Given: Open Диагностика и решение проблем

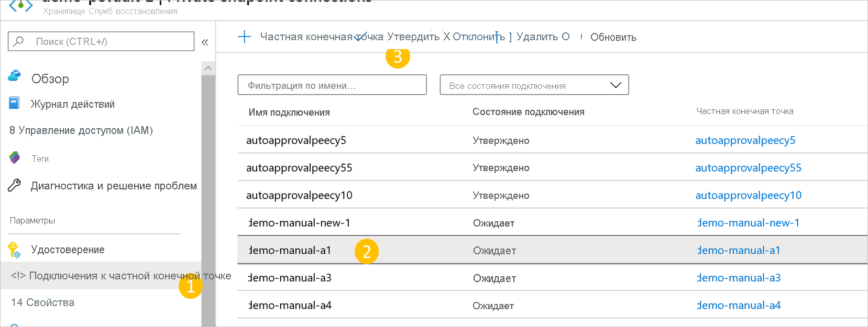Looking at the screenshot, I should pos(114,186).
